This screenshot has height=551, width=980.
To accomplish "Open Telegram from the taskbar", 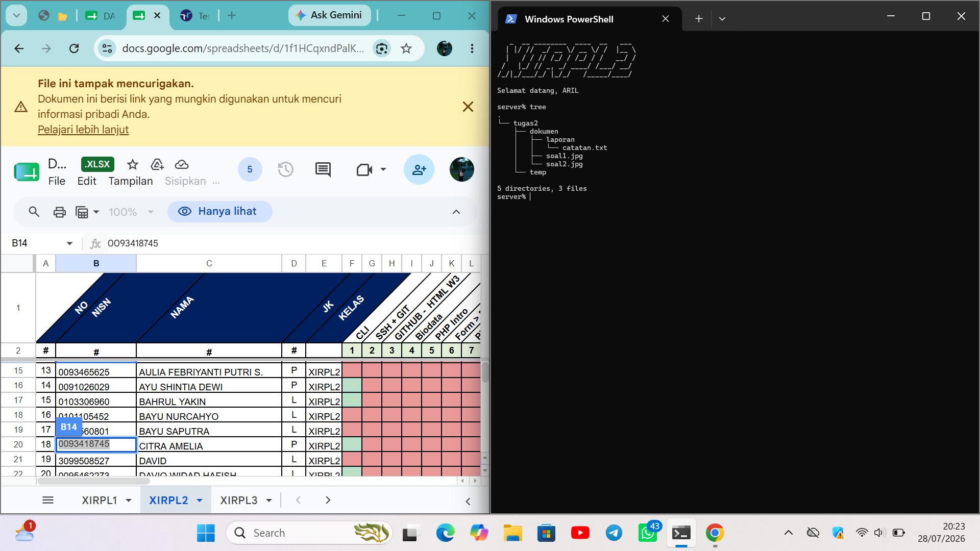I will pyautogui.click(x=614, y=533).
